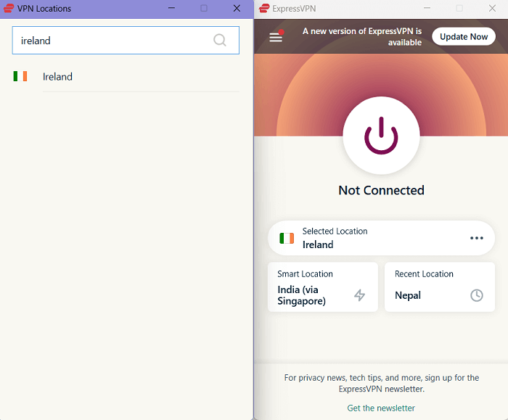Click the Update Now button
Screen dimensions: 508x420
click(464, 36)
